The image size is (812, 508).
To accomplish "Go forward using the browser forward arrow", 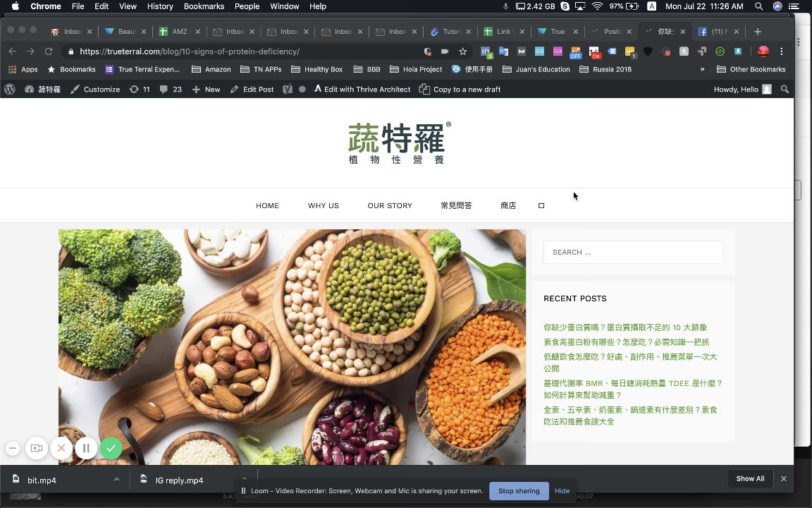I will pos(30,52).
